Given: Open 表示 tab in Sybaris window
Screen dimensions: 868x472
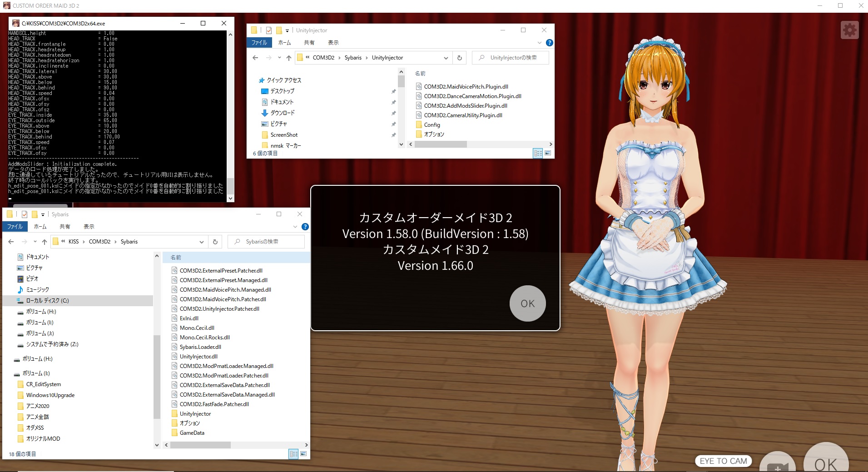Looking at the screenshot, I should click(x=89, y=226).
